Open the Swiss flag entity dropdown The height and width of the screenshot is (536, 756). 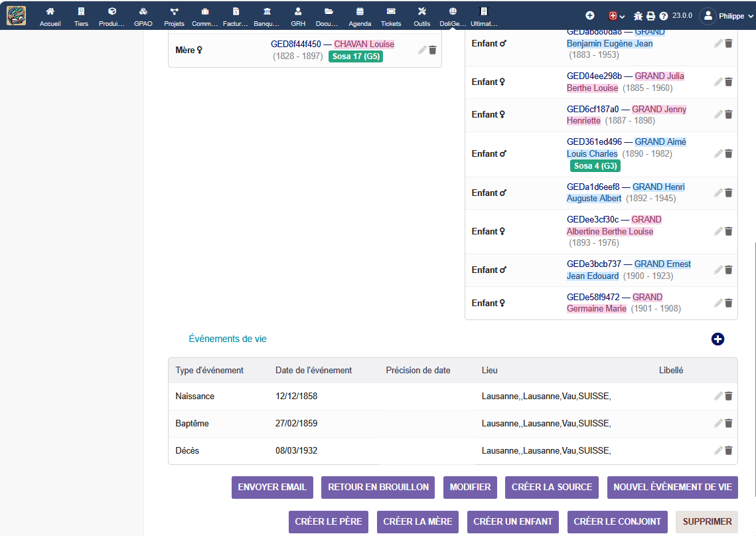(x=617, y=16)
